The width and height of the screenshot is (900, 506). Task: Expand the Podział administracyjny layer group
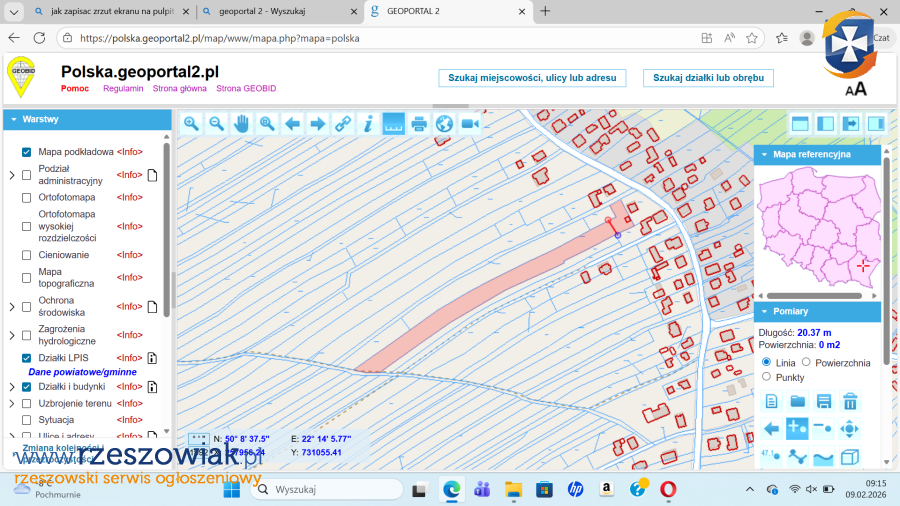(x=12, y=175)
